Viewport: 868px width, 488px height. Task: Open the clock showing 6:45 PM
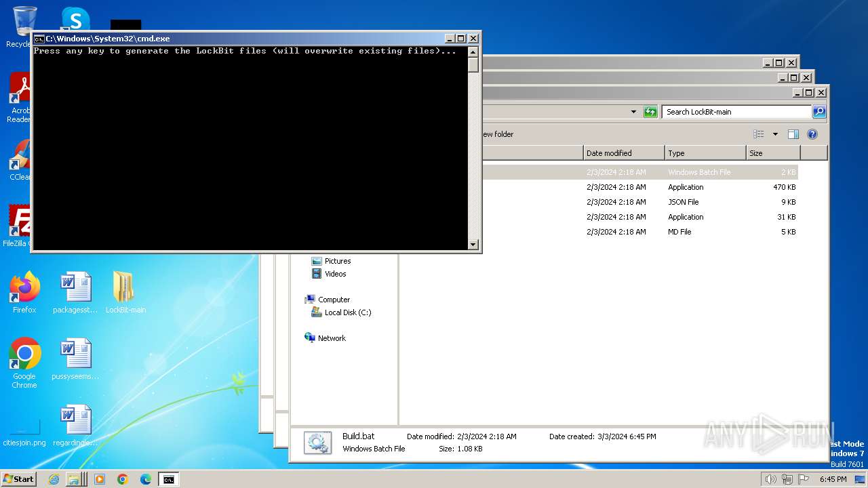833,479
